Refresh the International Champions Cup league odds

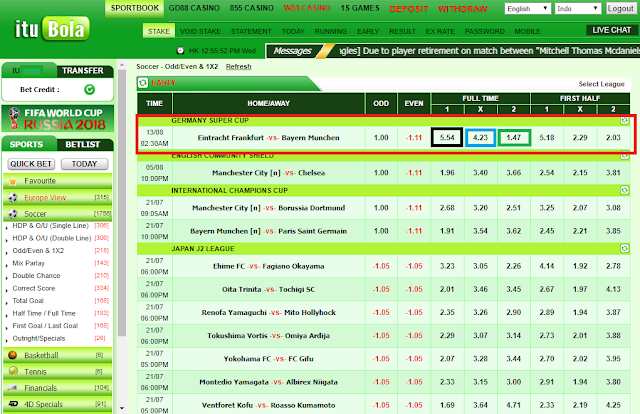coord(624,190)
